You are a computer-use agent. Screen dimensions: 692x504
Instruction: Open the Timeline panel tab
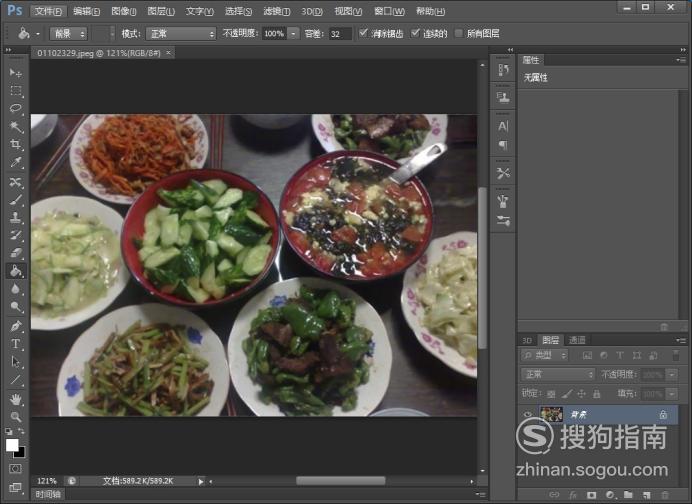48,494
